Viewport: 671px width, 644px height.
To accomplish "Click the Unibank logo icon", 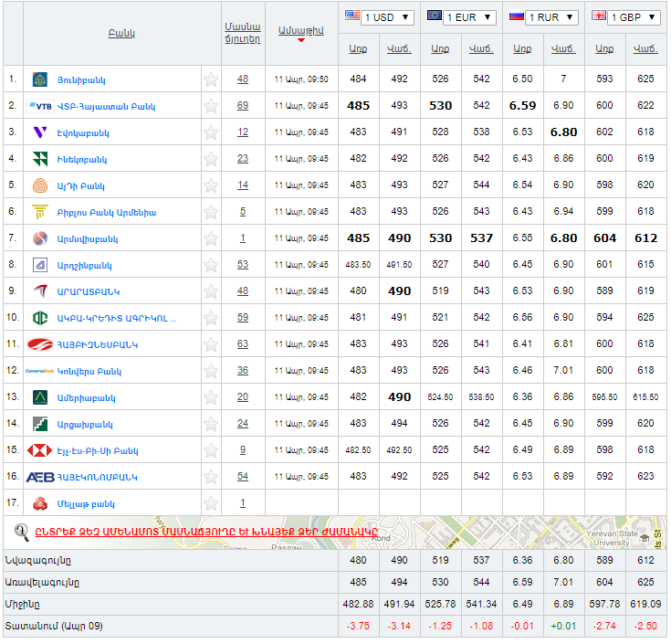I will coord(39,79).
